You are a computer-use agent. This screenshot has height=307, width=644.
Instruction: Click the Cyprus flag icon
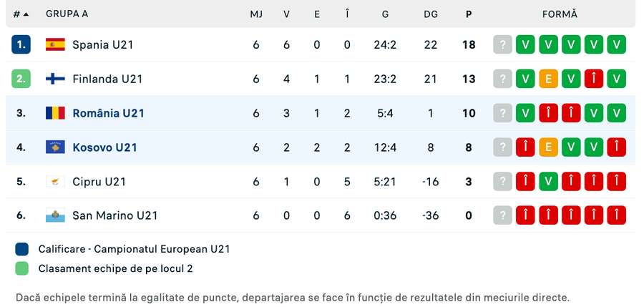coord(55,182)
